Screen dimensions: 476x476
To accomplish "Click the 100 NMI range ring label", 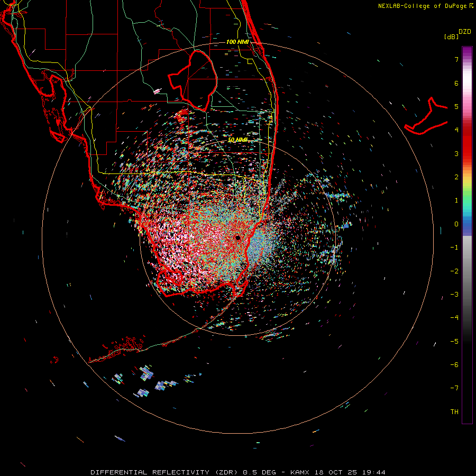I will (x=237, y=42).
